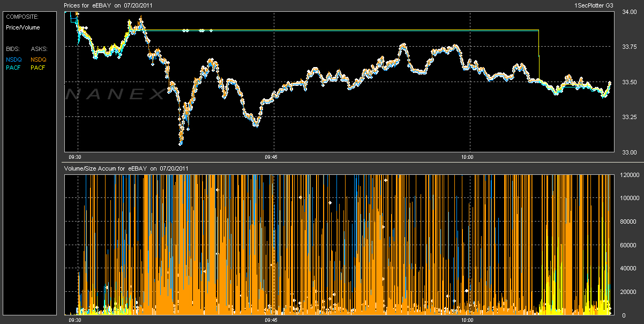Select the blue NSDQ bids legend entry
The height and width of the screenshot is (324, 644).
pyautogui.click(x=14, y=60)
